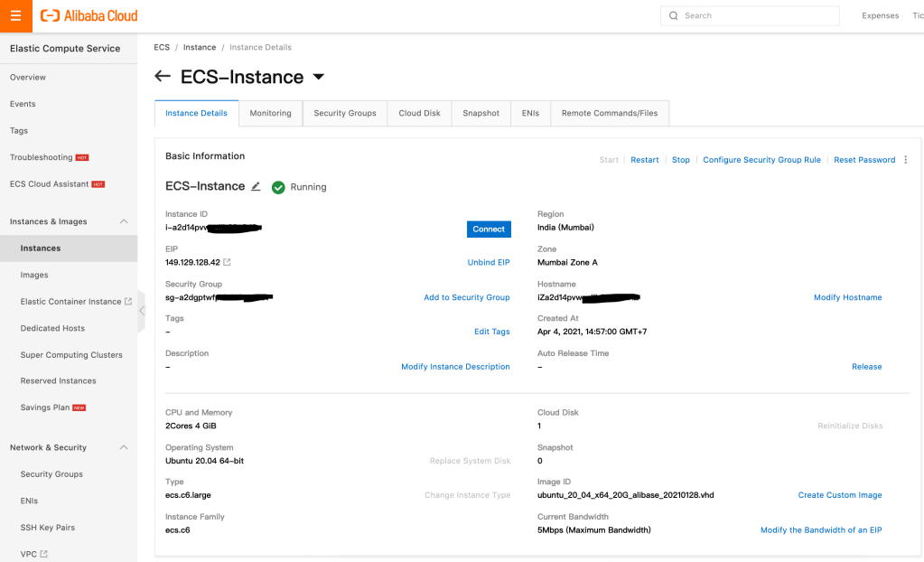Image resolution: width=924 pixels, height=562 pixels.
Task: Switch to the Monitoring tab
Action: pyautogui.click(x=270, y=114)
